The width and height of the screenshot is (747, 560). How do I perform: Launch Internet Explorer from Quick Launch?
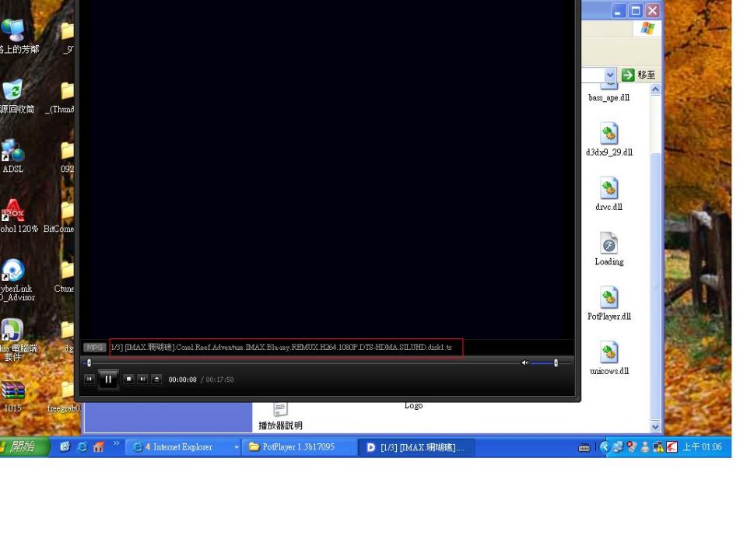(82, 446)
